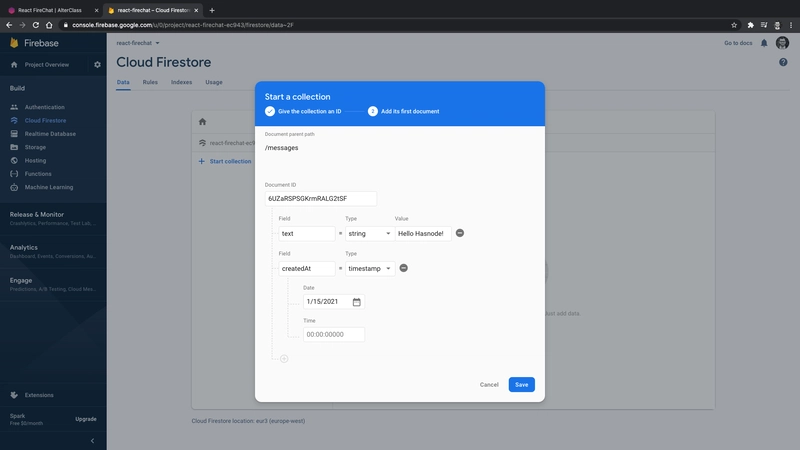Click the Machine Learning robot icon
Screen dimensions: 800x450
(14, 187)
